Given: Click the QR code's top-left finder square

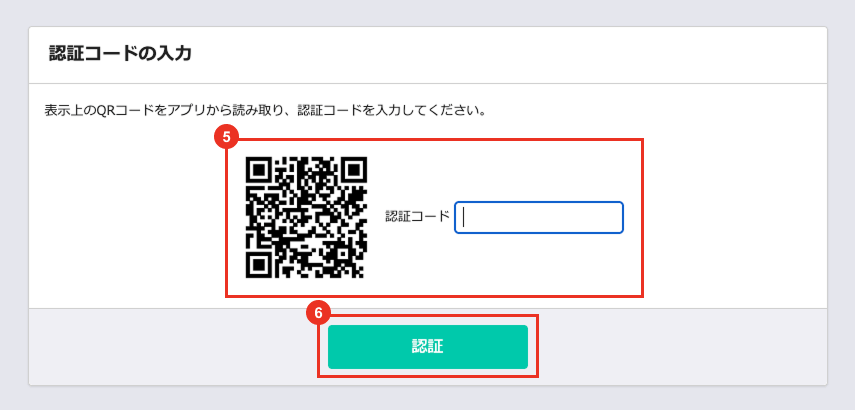Looking at the screenshot, I should [x=261, y=172].
